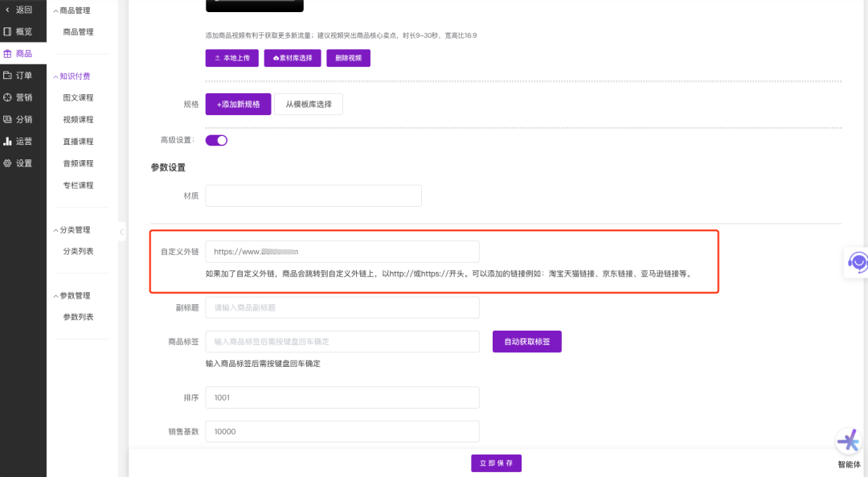Open the customer service headset icon
This screenshot has height=477, width=868.
coord(858,262)
